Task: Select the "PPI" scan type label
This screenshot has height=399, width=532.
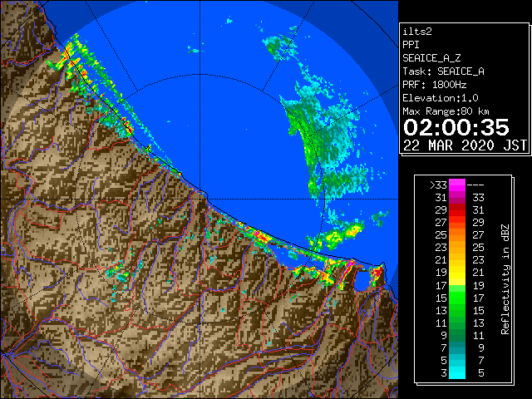Action: [x=411, y=45]
